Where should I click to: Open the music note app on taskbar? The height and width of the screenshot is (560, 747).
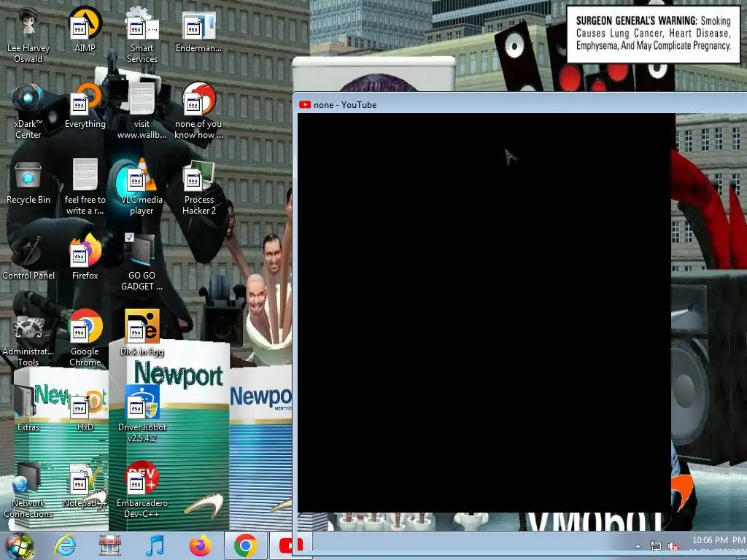tap(155, 545)
